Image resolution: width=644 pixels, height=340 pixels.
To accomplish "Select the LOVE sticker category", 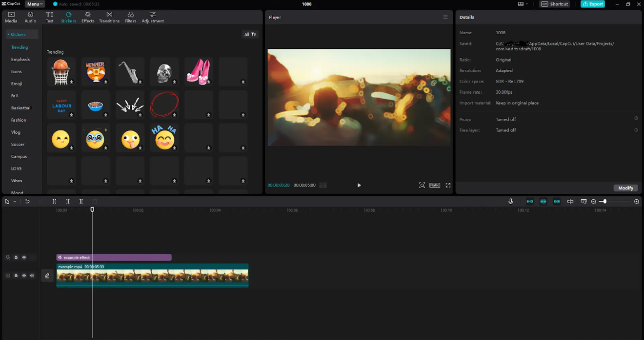I will pyautogui.click(x=17, y=169).
